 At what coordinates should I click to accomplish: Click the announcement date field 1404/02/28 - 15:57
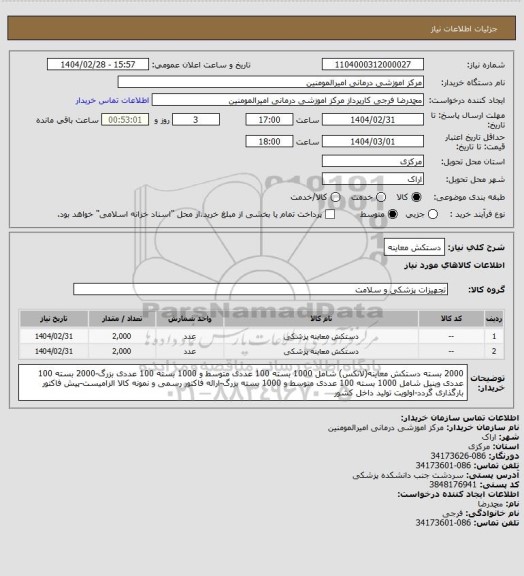click(98, 64)
